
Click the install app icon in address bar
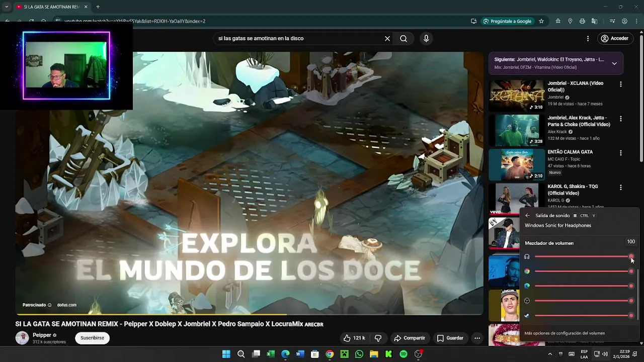tap(473, 21)
